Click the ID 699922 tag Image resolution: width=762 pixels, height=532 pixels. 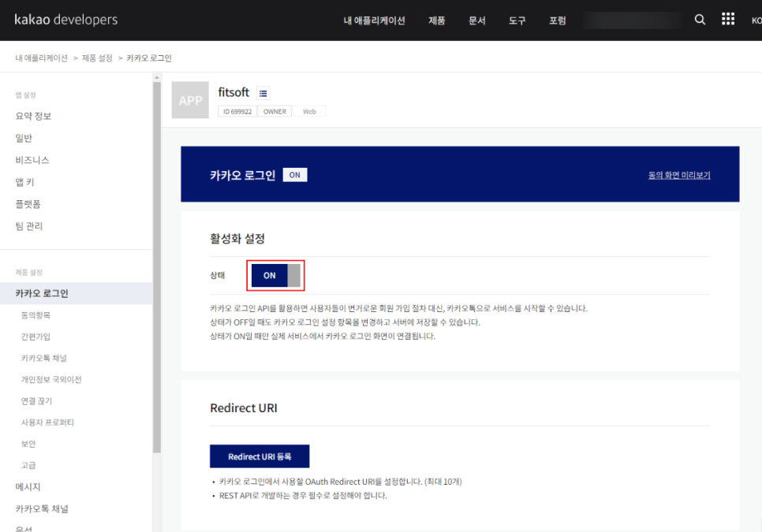coord(237,112)
